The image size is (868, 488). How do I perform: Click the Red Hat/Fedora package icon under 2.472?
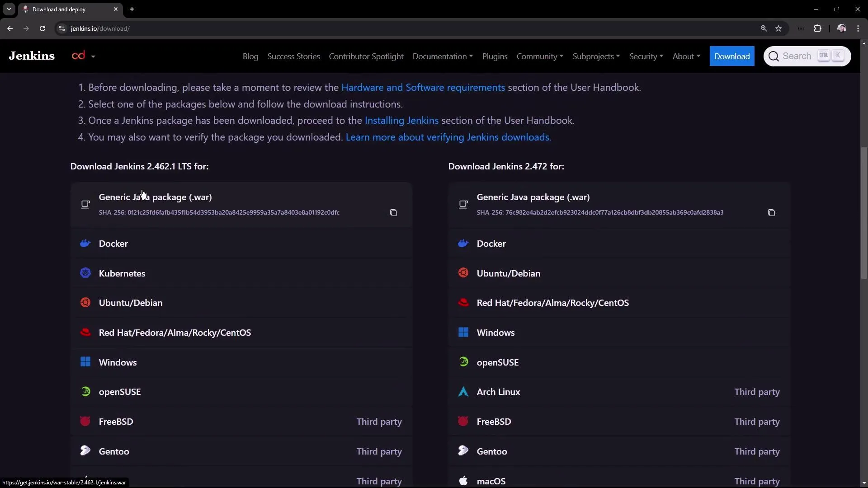coord(463,302)
